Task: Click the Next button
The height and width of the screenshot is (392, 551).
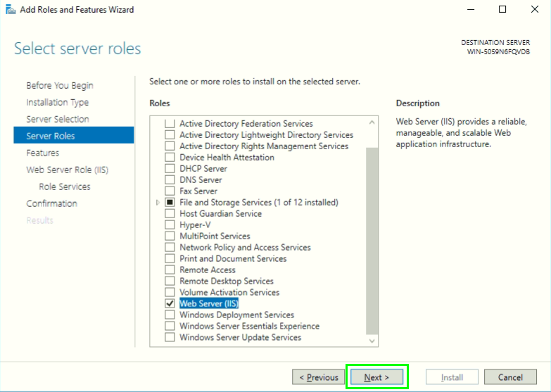Action: pyautogui.click(x=376, y=377)
